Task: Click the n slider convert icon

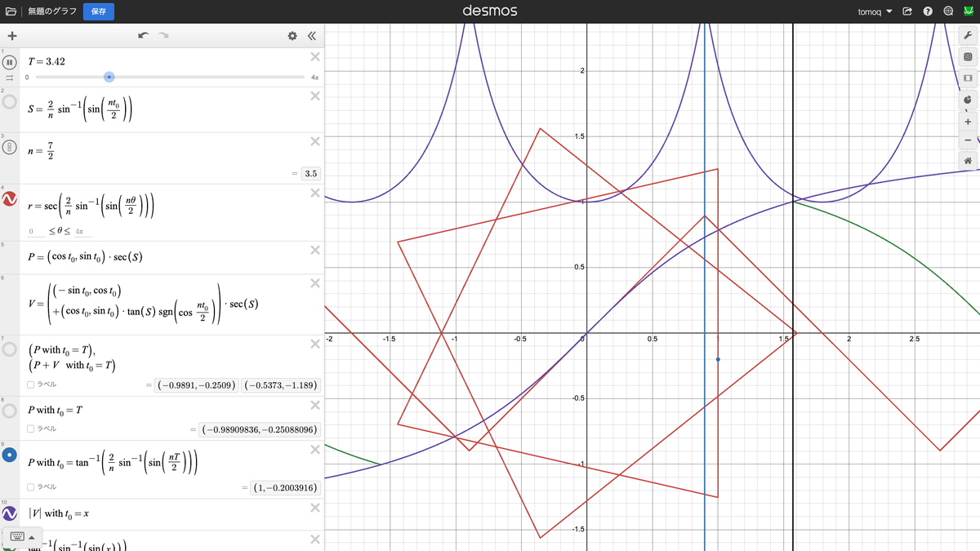Action: tap(10, 149)
